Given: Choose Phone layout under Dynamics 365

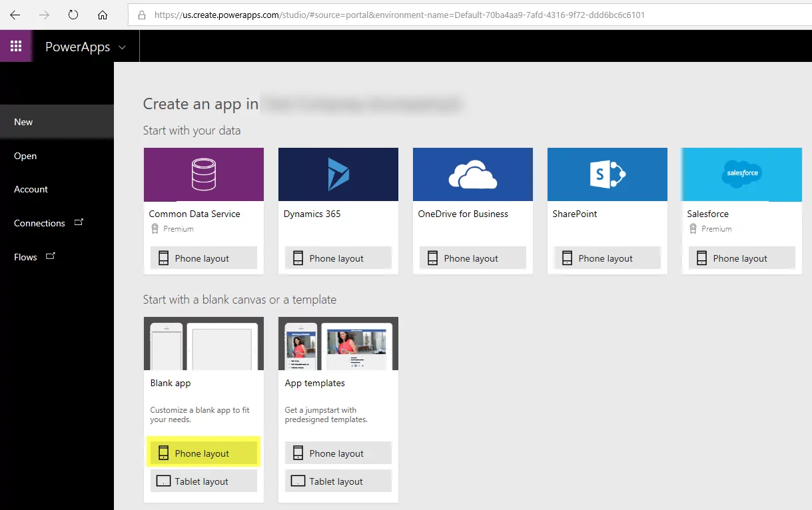Looking at the screenshot, I should [338, 258].
